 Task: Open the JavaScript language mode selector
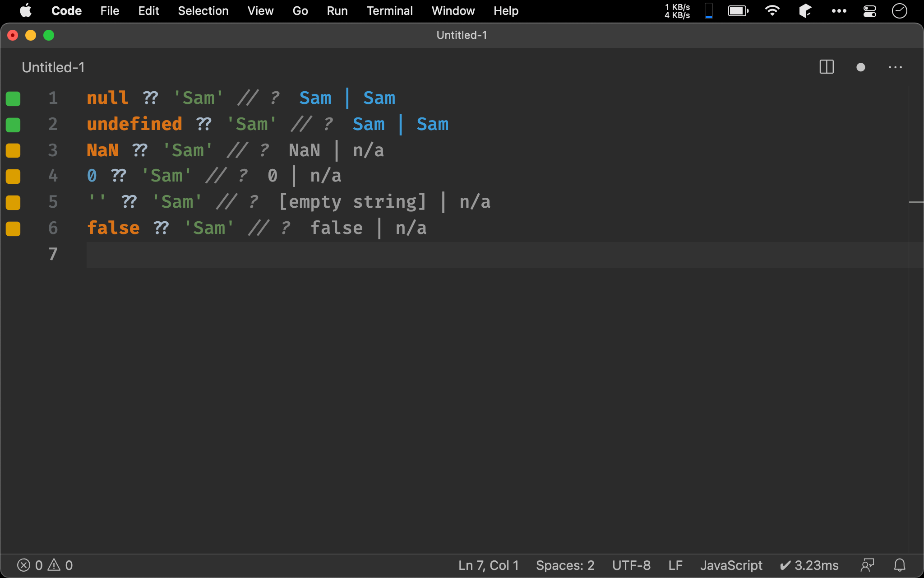point(731,565)
